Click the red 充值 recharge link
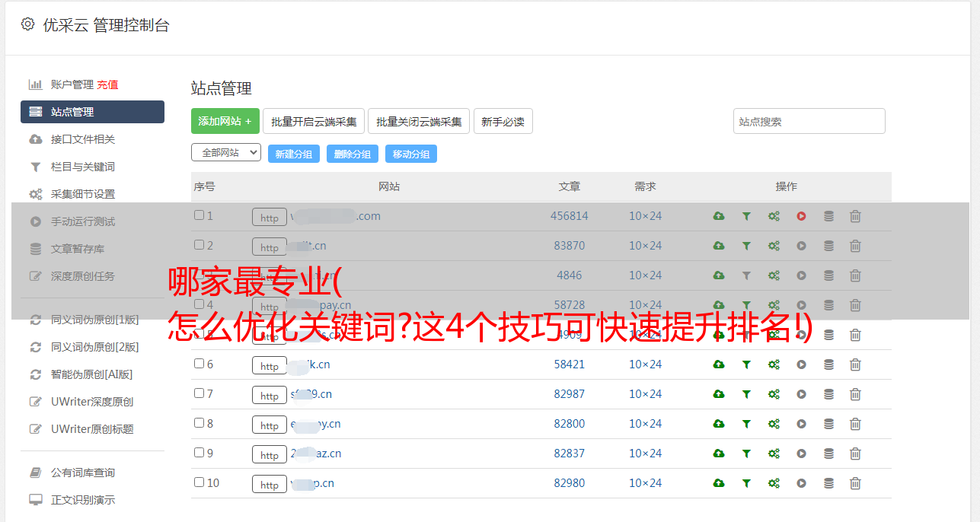The image size is (980, 522). click(107, 84)
